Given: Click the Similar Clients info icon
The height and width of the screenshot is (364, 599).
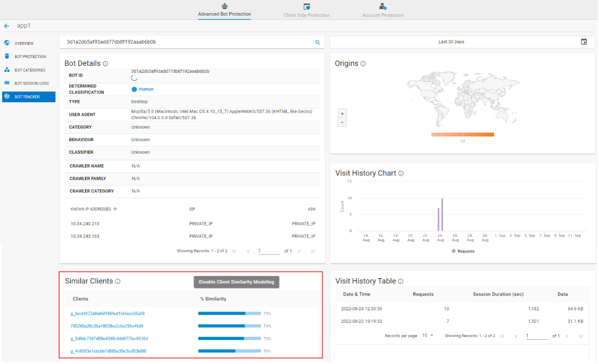Looking at the screenshot, I should tap(118, 281).
